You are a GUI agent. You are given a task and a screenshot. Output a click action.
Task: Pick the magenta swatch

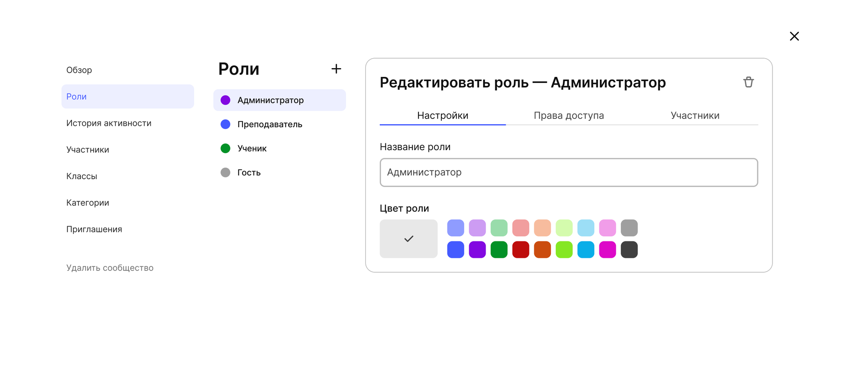point(608,250)
